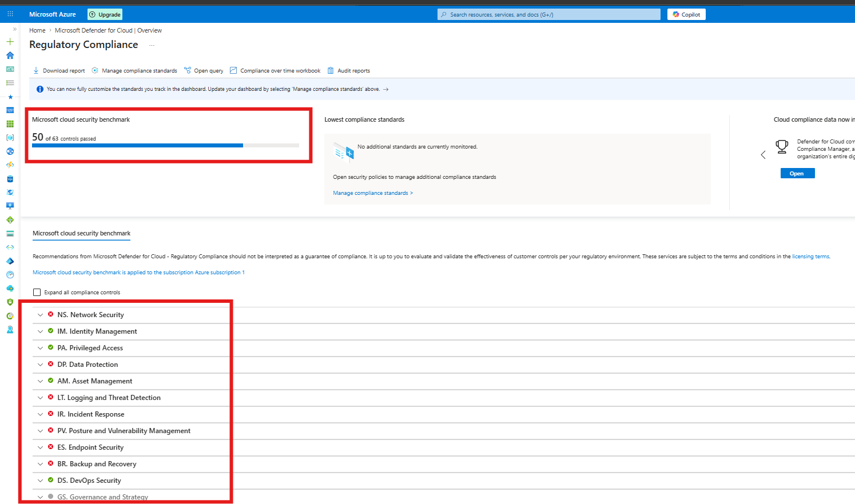Open Azure Cosmos DB planet icon

pos(10,193)
